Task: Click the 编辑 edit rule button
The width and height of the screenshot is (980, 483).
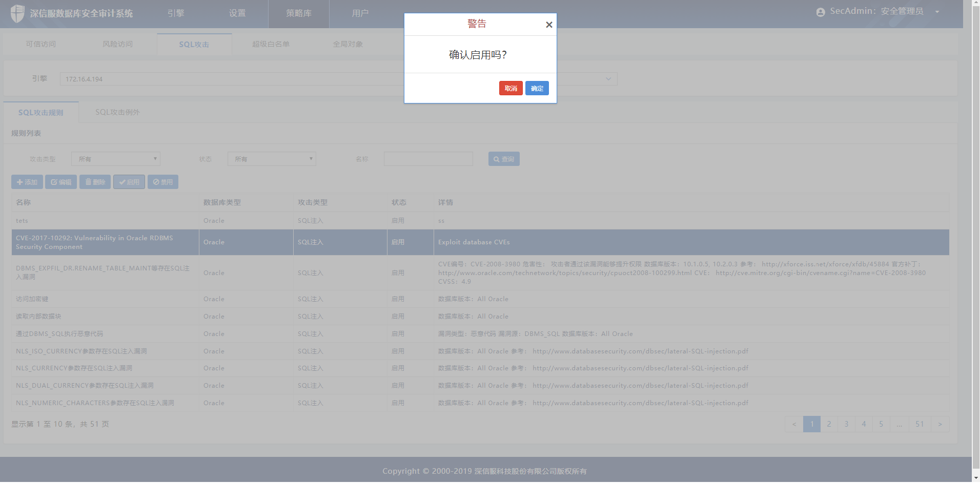Action: 61,182
